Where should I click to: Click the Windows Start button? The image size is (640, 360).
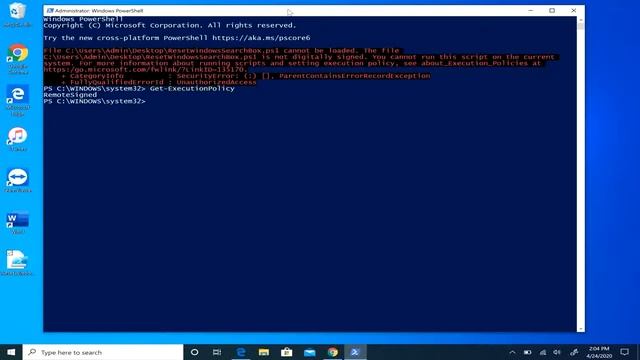pyautogui.click(x=11, y=352)
